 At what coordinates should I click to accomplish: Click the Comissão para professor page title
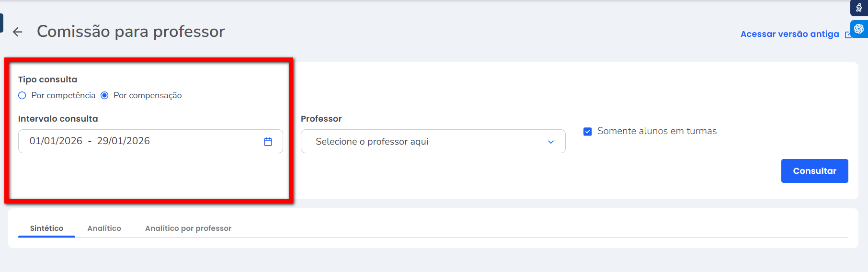click(x=131, y=32)
